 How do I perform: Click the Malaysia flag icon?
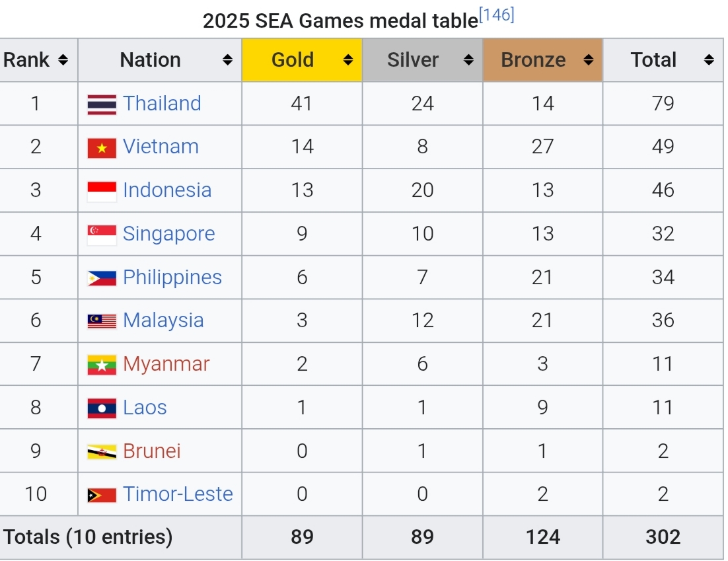point(102,321)
